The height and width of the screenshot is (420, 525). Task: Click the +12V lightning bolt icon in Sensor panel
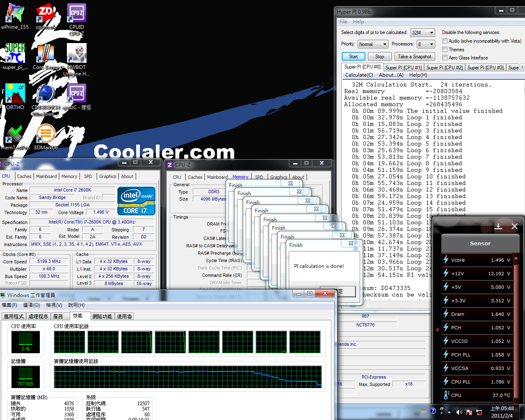pos(446,273)
